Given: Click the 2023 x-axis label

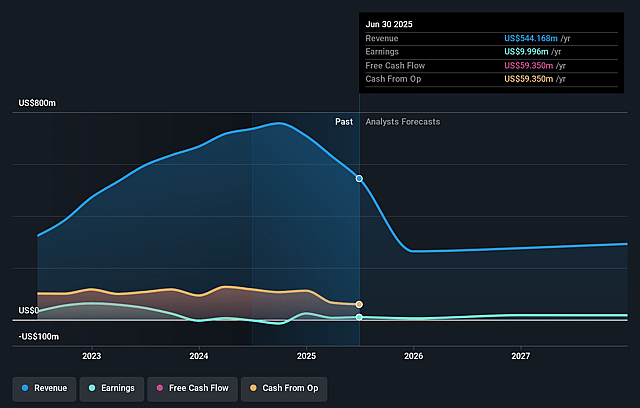Looking at the screenshot, I should tap(91, 356).
